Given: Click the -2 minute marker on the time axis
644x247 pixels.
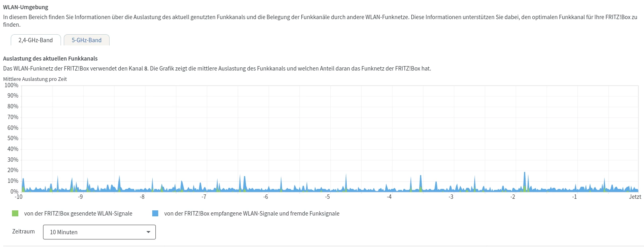Looking at the screenshot, I should [512, 197].
